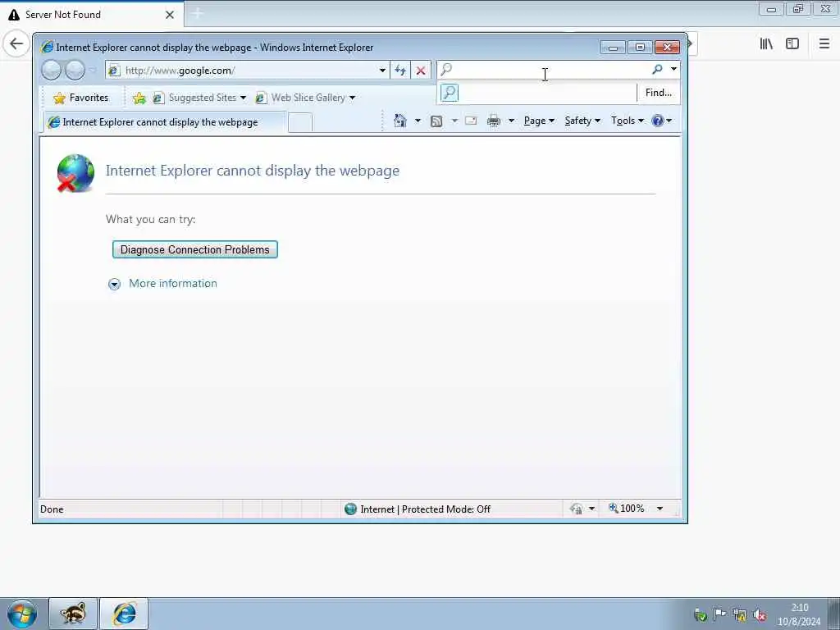Image resolution: width=840 pixels, height=630 pixels.
Task: Expand More information section
Action: pos(115,284)
